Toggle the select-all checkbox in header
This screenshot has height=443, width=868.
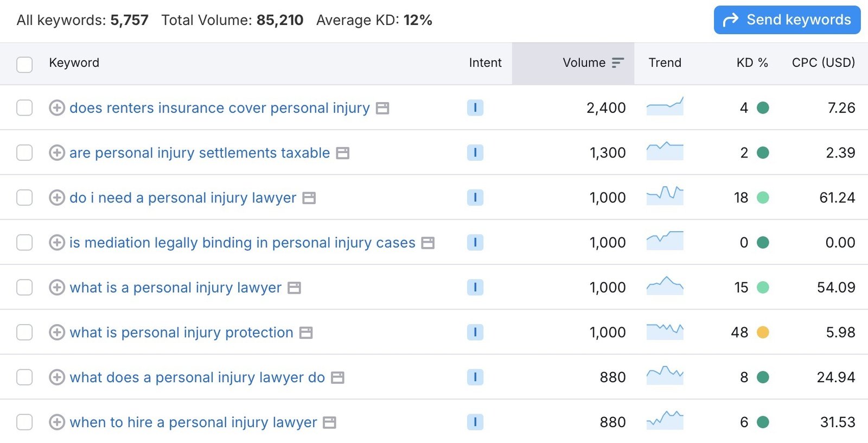[x=24, y=65]
